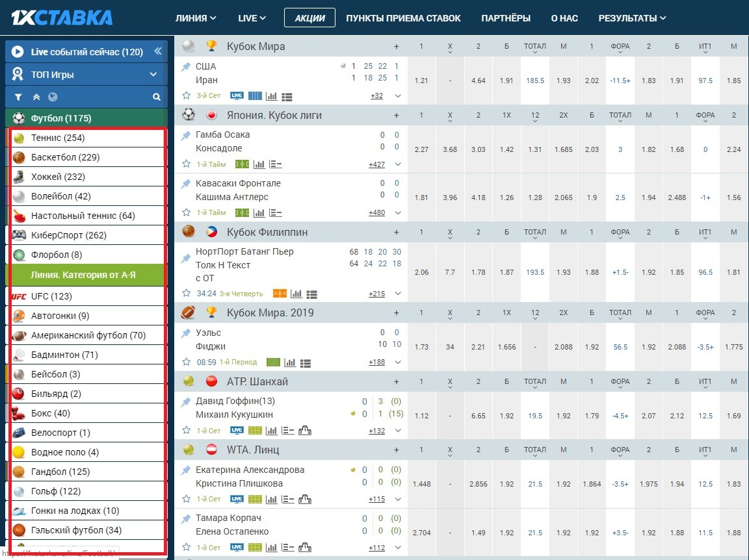Viewport: 749px width, 560px height.
Task: Click trophy icon beside Кубок Мира. 2019
Action: pos(211,312)
